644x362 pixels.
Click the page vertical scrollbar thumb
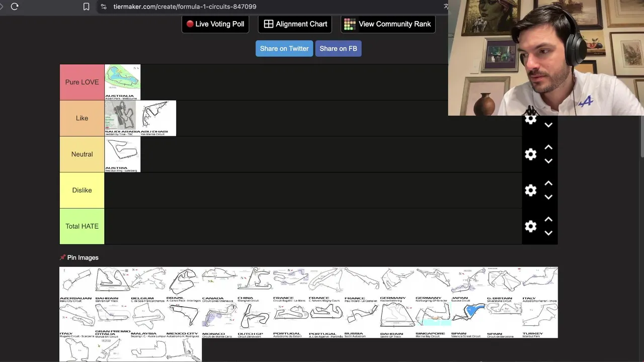[641, 137]
